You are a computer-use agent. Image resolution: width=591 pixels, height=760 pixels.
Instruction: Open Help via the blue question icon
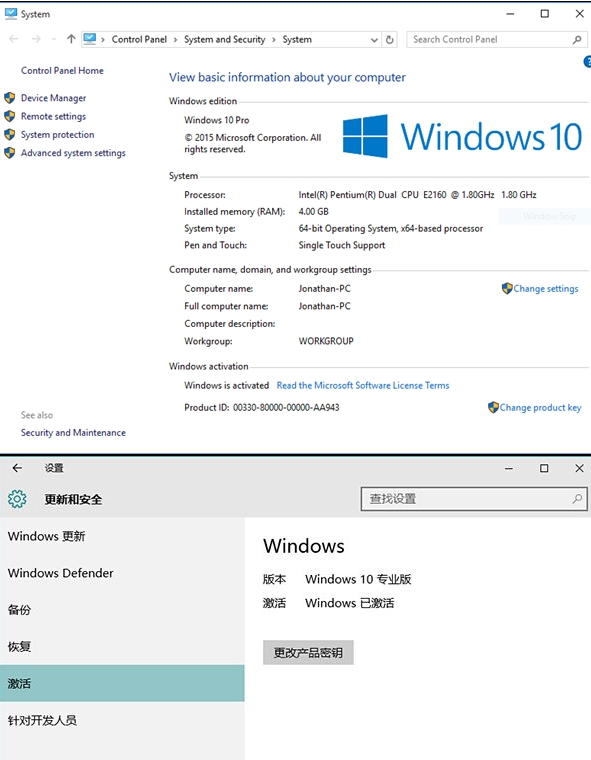coord(587,62)
